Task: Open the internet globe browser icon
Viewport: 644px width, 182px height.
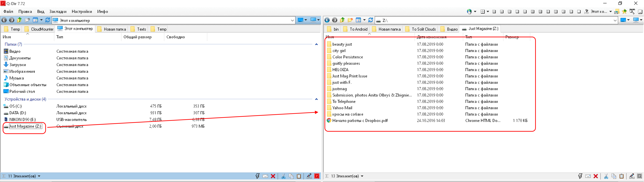Action: [x=469, y=12]
